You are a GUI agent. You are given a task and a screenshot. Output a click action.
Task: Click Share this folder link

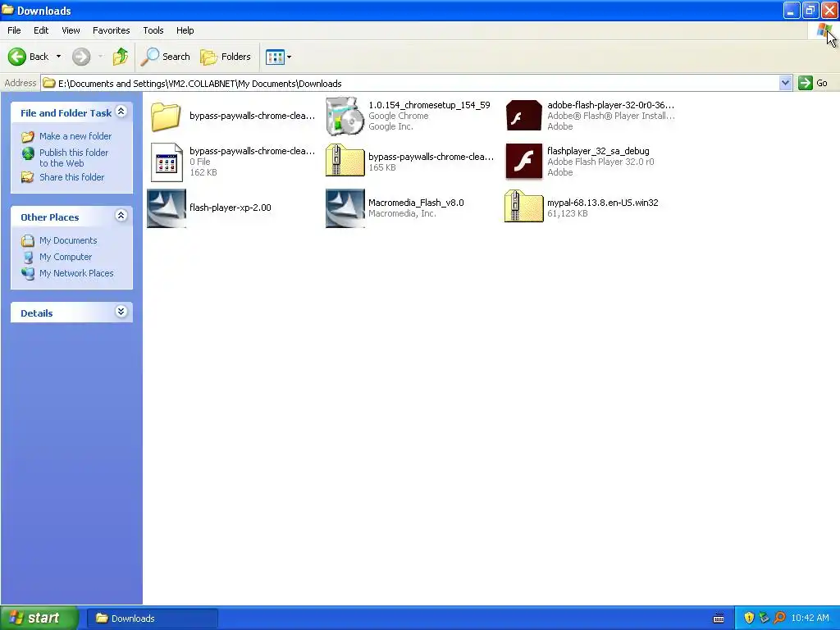(72, 177)
